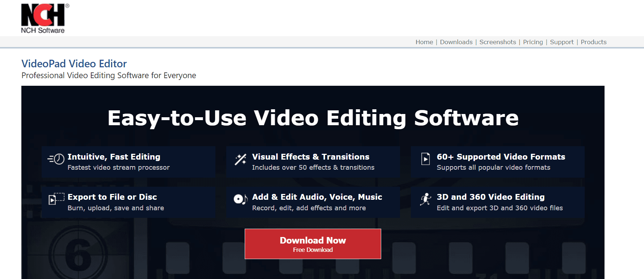
Task: Open the Screenshots page
Action: tap(497, 42)
